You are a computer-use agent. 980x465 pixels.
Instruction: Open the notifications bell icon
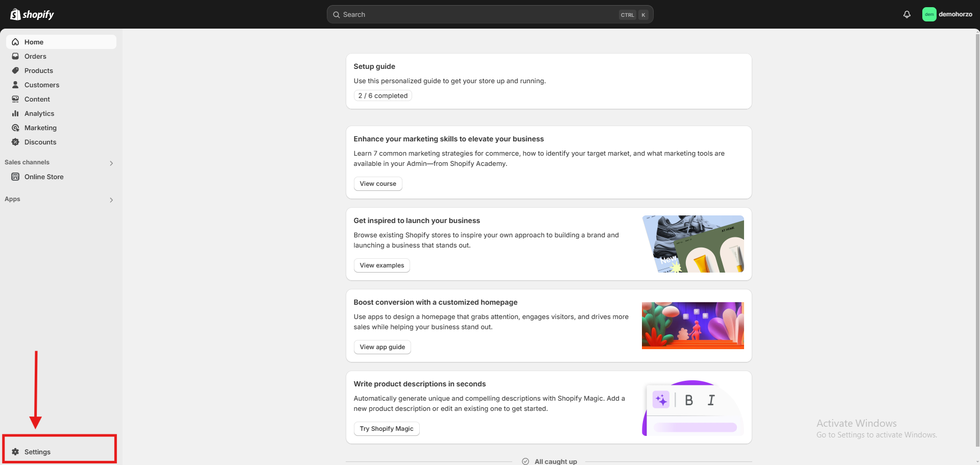pos(906,14)
